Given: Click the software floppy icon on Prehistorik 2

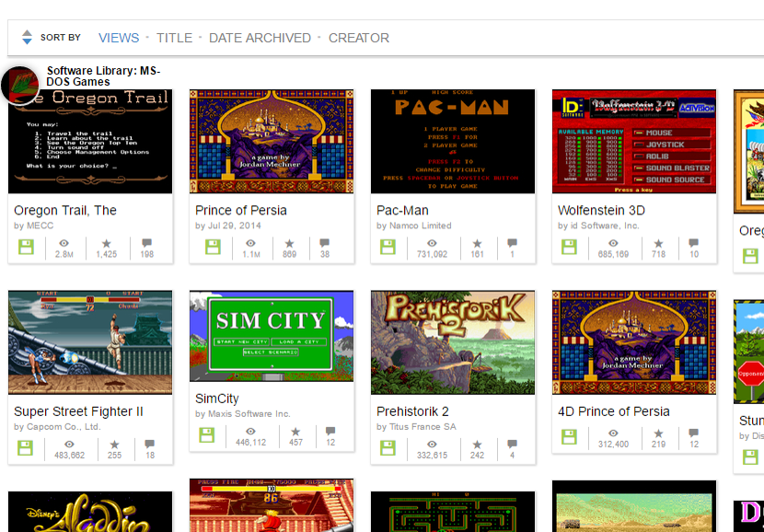Looking at the screenshot, I should click(x=388, y=448).
